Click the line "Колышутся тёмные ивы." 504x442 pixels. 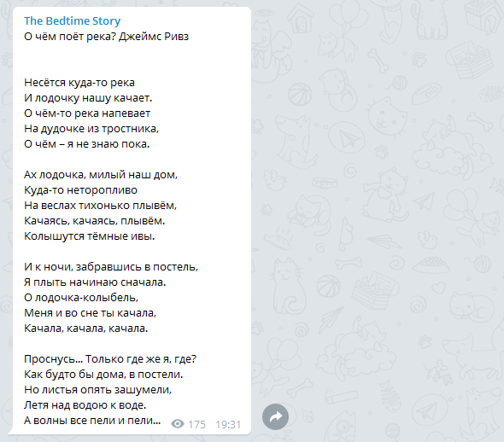[90, 236]
